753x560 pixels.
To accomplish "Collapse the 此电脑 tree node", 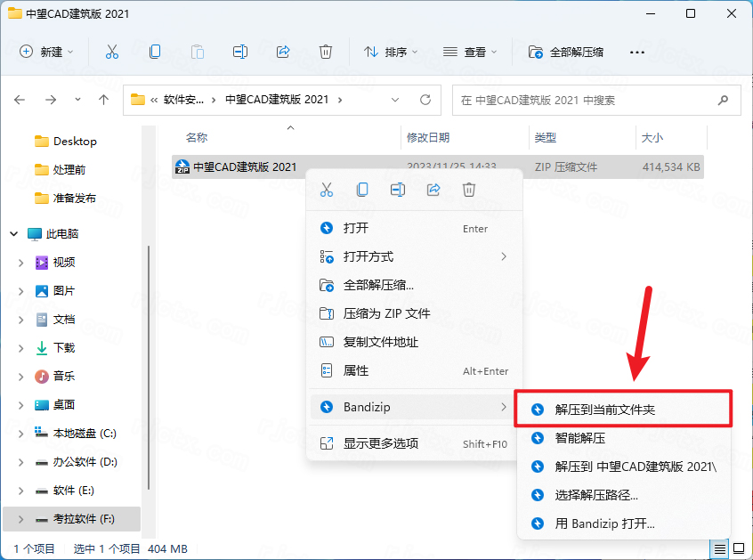I will coord(14,234).
